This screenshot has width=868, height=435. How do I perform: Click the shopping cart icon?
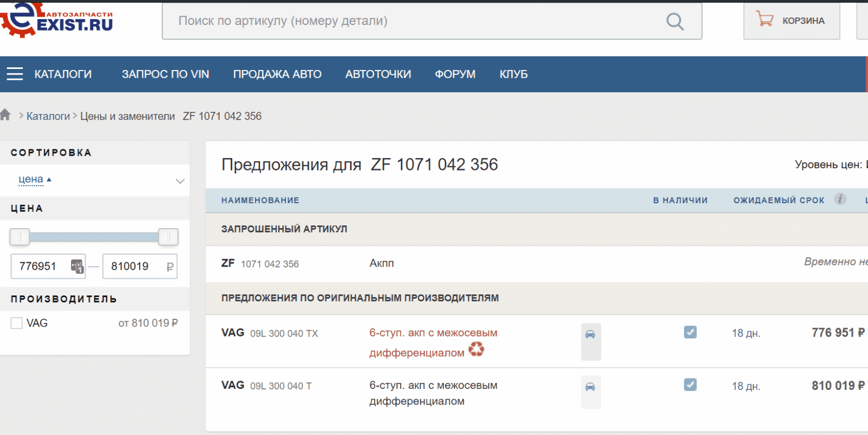click(x=765, y=20)
